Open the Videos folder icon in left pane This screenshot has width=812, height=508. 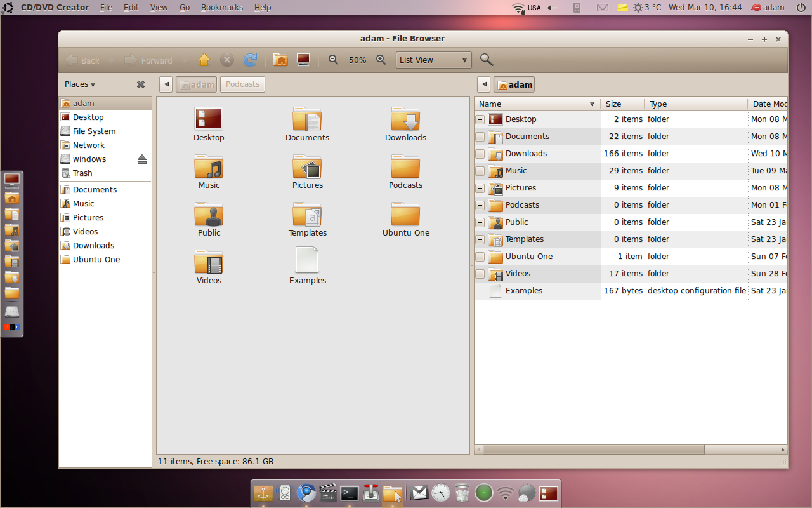click(209, 262)
